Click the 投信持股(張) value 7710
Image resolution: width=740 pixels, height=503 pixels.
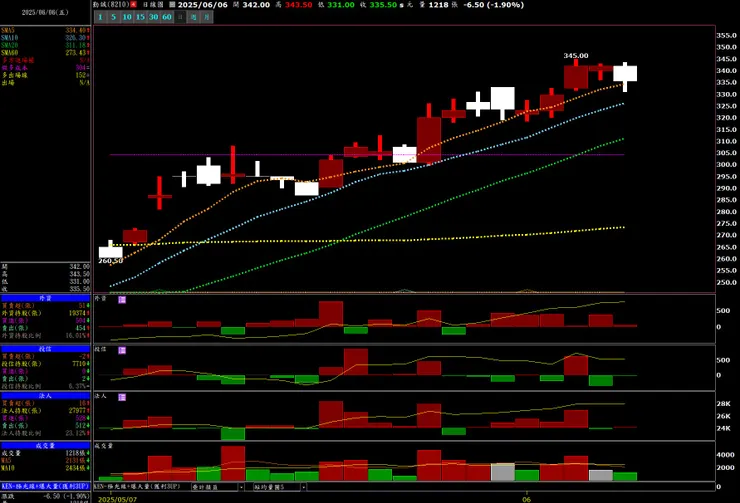click(79, 364)
